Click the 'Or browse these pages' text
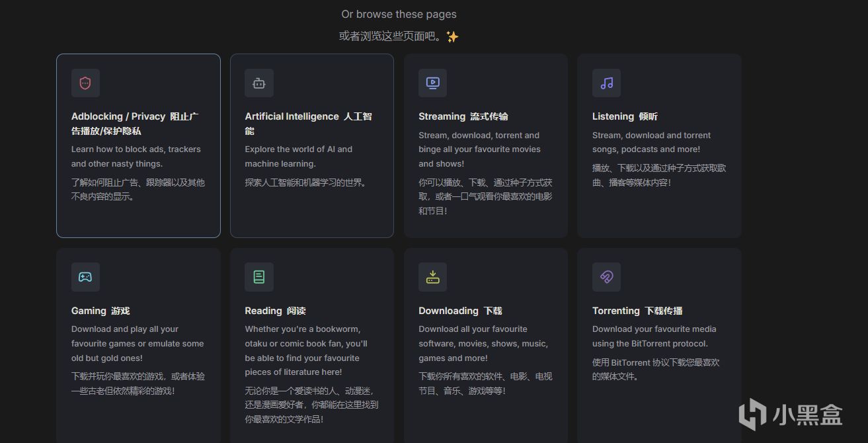The image size is (868, 443). click(x=399, y=14)
